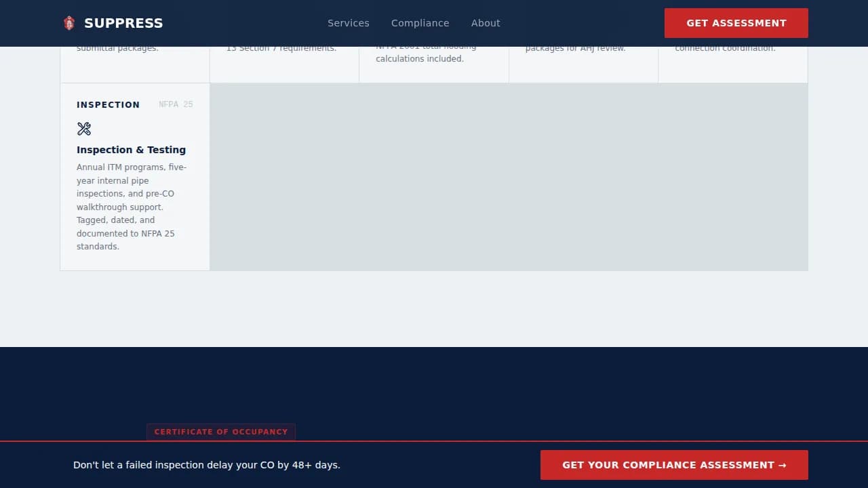This screenshot has height=488, width=868.
Task: Click the CERTIFICATE OF OCCUPANCY badge
Action: pos(221,432)
